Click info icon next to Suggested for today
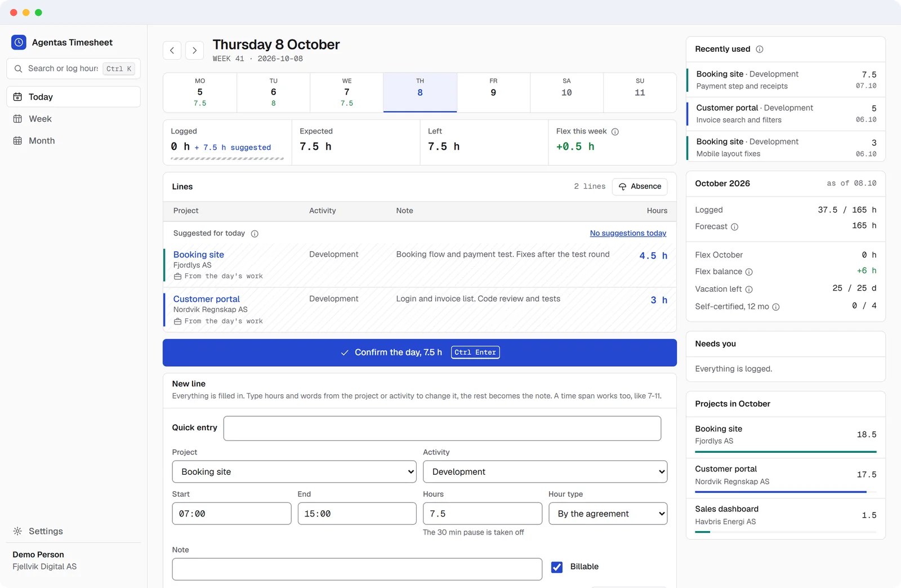Screen dimensions: 901x588 (255, 234)
